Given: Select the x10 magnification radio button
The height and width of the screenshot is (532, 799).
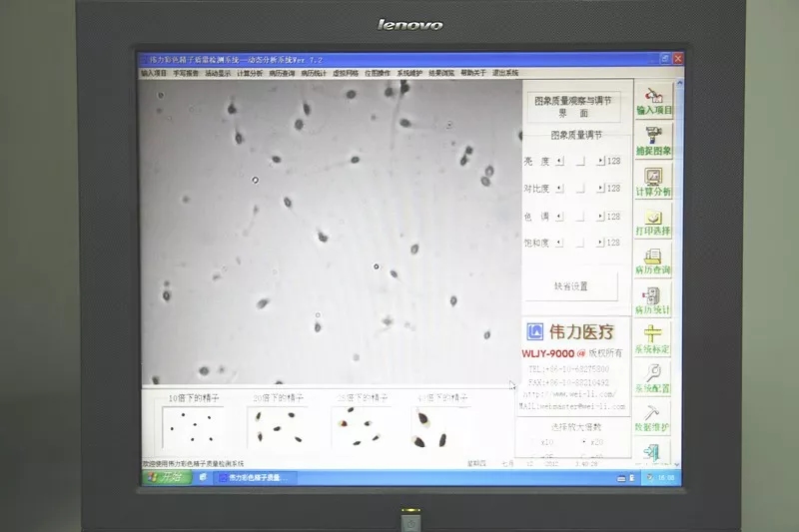Looking at the screenshot, I should (x=534, y=442).
